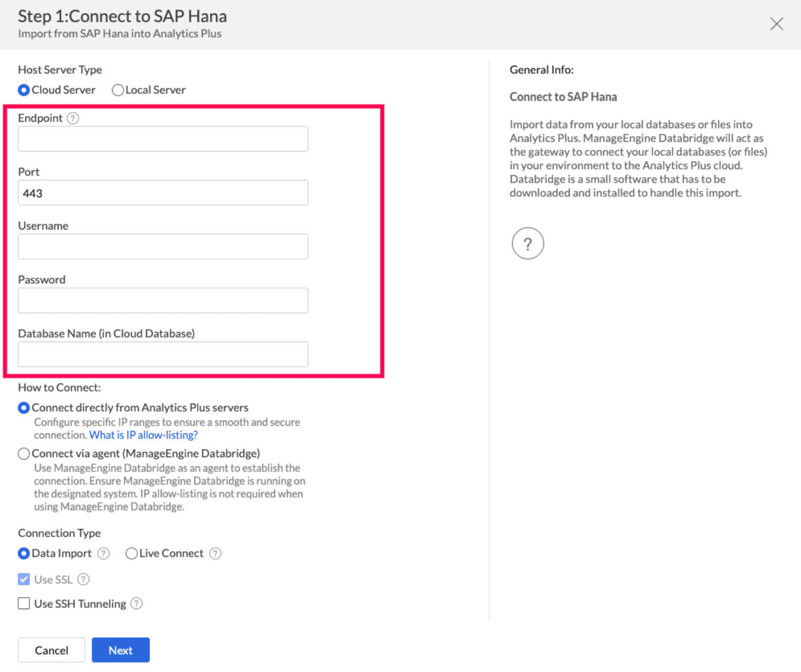801x672 pixels.
Task: Choose Connect via agent ManageEngine Databridge
Action: pos(24,454)
